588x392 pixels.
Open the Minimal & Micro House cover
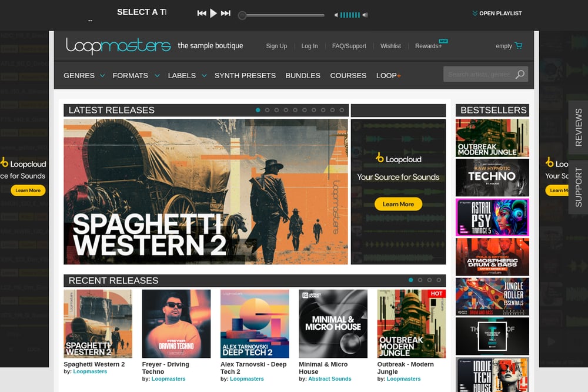coord(333,324)
